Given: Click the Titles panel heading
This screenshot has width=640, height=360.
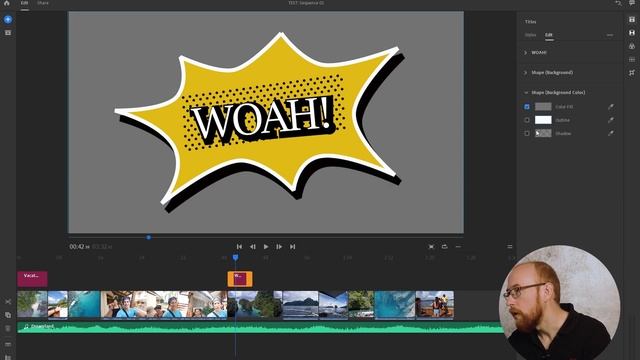Looking at the screenshot, I should click(530, 22).
